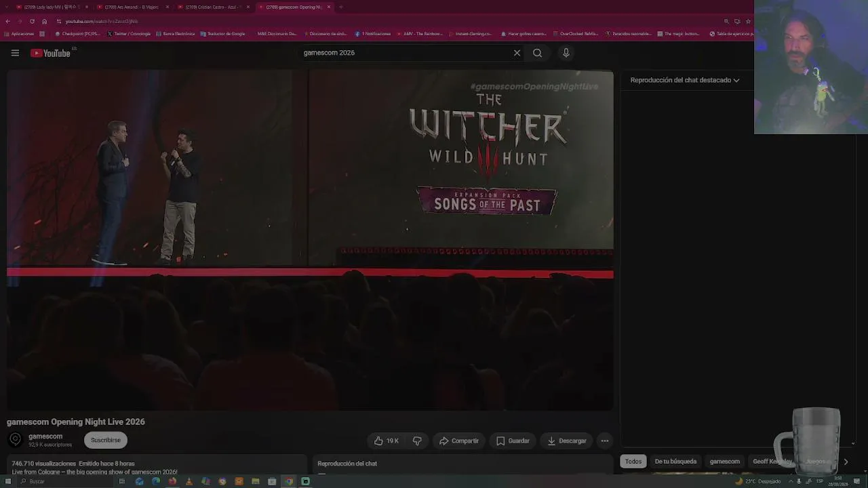This screenshot has height=488, width=868.
Task: Save the video with Guardar
Action: [x=513, y=441]
